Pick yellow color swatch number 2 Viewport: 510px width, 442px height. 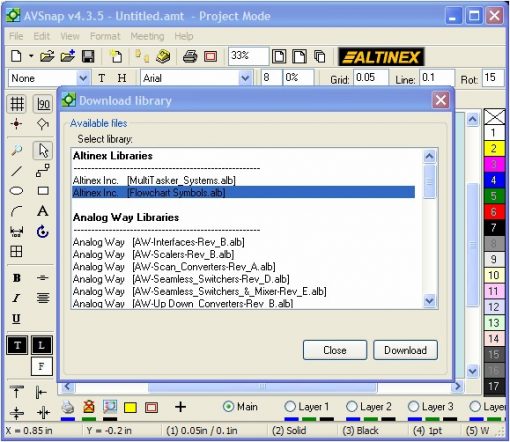click(x=494, y=148)
